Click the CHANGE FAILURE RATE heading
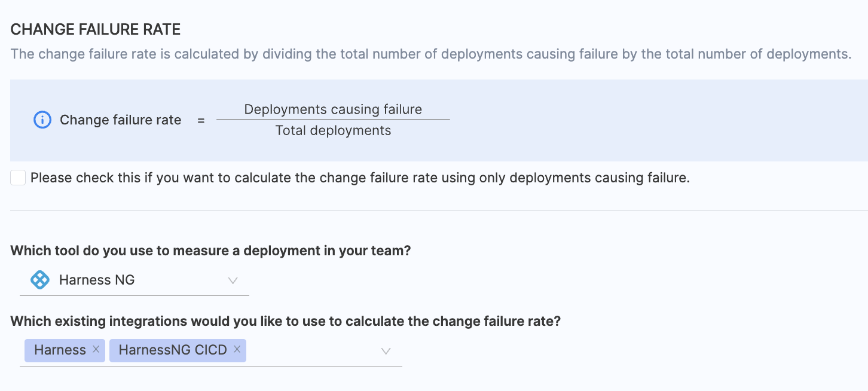This screenshot has height=391, width=868. point(96,29)
